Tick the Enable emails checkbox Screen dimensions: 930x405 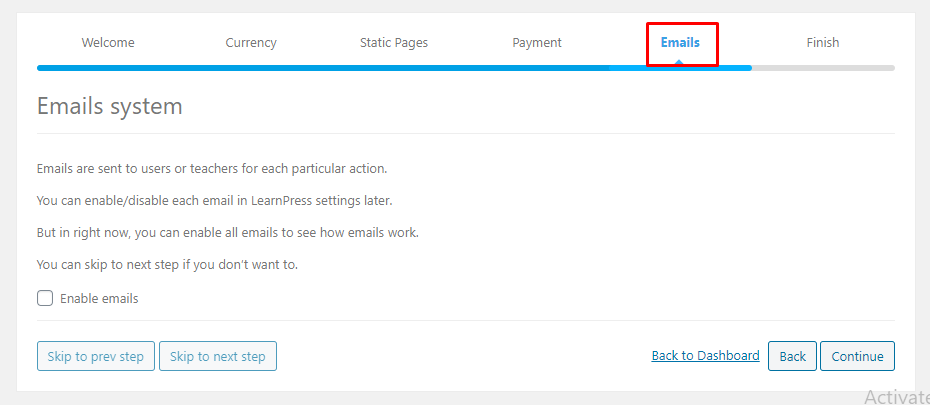click(x=45, y=298)
